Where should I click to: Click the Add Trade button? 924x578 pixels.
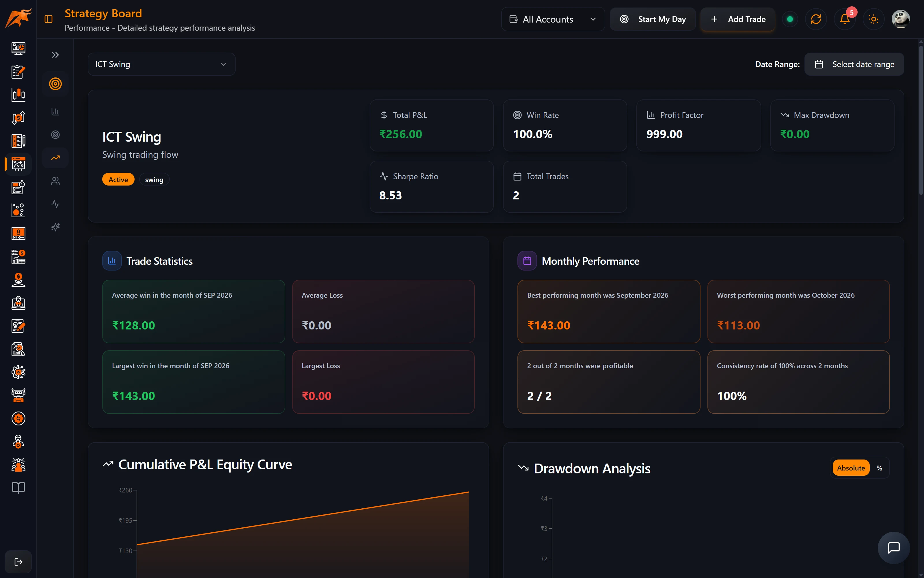(738, 19)
